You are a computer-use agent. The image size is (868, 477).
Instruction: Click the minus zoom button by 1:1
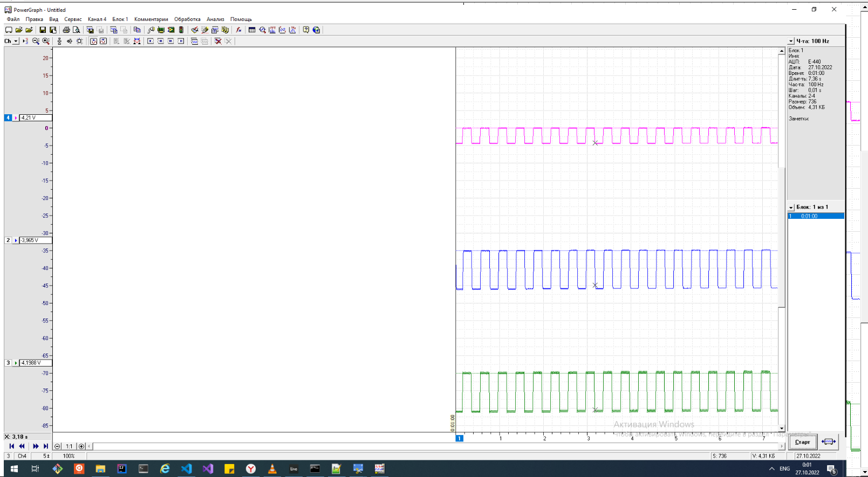(58, 446)
